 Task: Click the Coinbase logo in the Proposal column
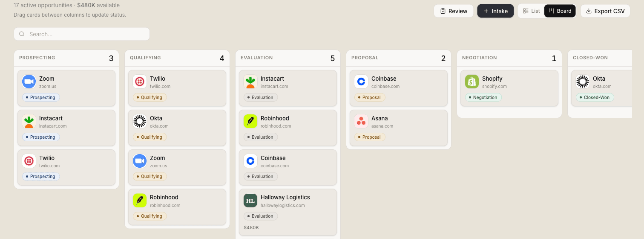coord(361,82)
